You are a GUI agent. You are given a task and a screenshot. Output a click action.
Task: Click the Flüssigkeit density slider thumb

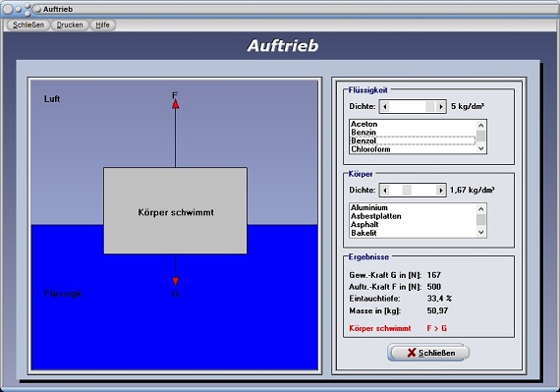(430, 106)
